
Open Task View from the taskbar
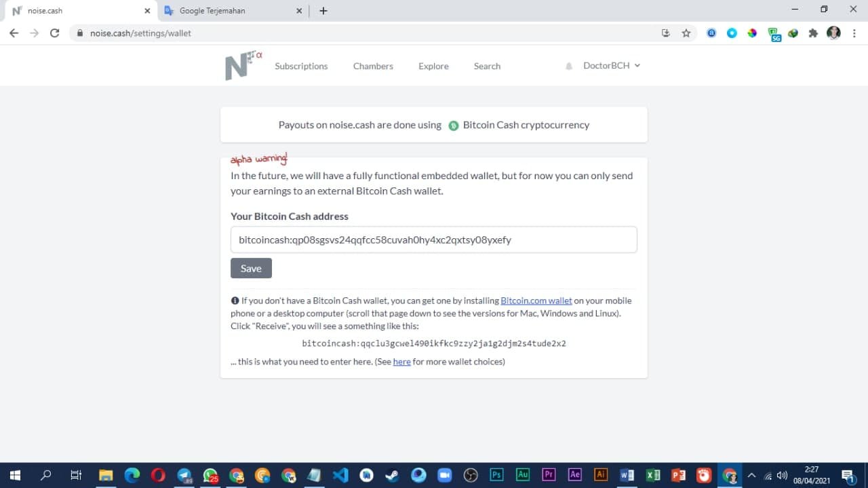pyautogui.click(x=76, y=475)
